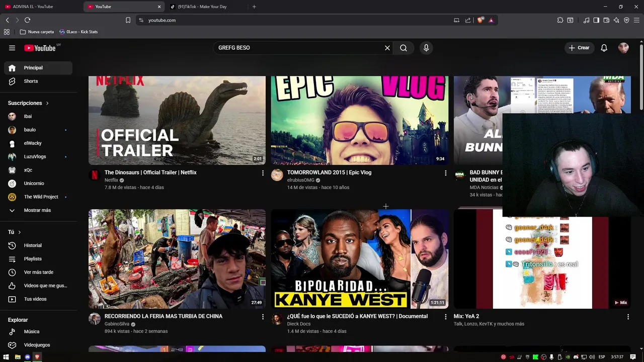Open Música under Explorar
Viewport: 644px width, 362px height.
pos(38,331)
